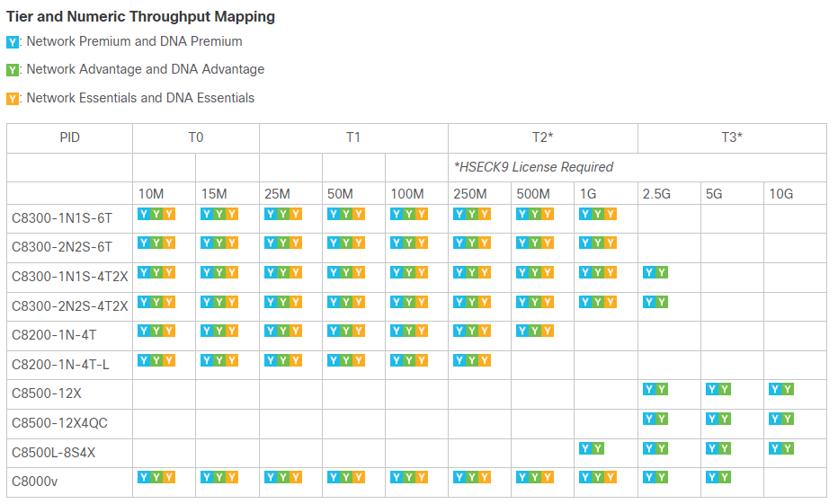Click blue Y badge in C8000v row under 2.5G
This screenshot has height=504, width=838.
click(649, 477)
